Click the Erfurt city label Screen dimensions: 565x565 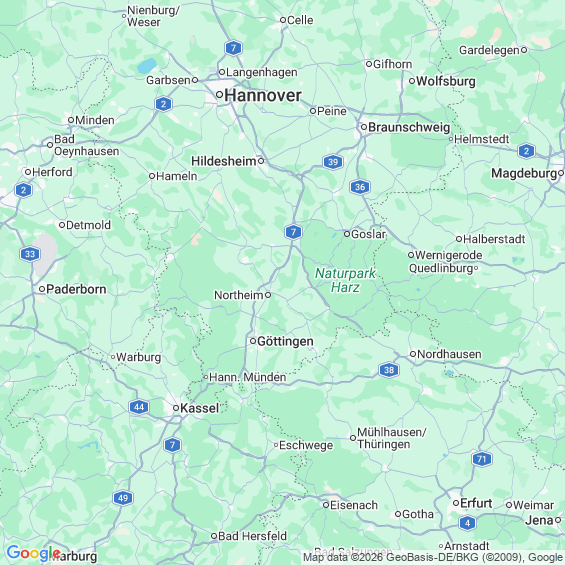click(476, 503)
